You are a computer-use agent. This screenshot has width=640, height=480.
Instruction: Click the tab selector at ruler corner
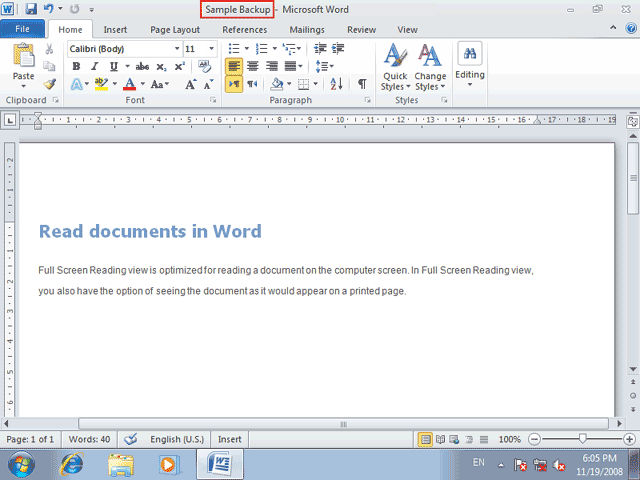[10, 120]
